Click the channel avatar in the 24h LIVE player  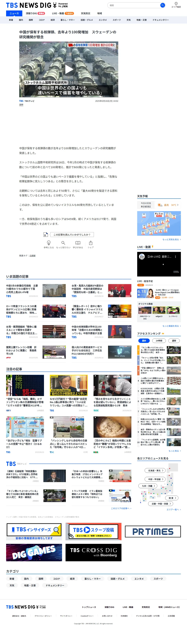point(142,257)
